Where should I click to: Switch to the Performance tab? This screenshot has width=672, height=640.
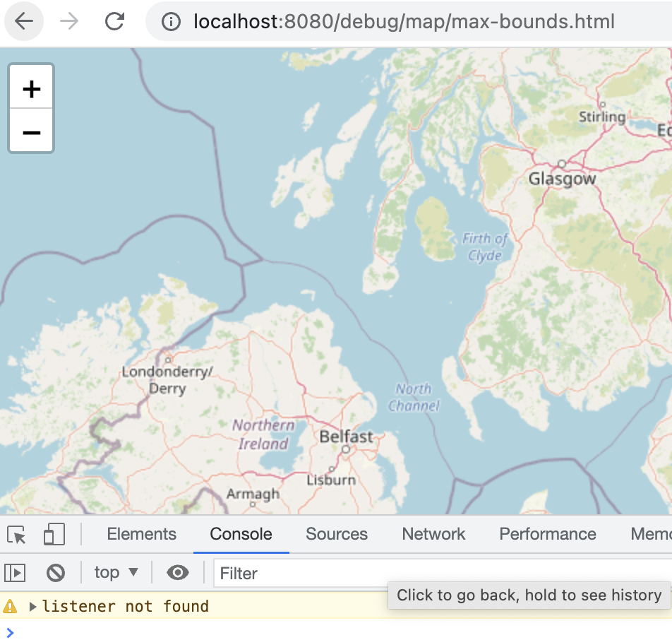click(547, 534)
